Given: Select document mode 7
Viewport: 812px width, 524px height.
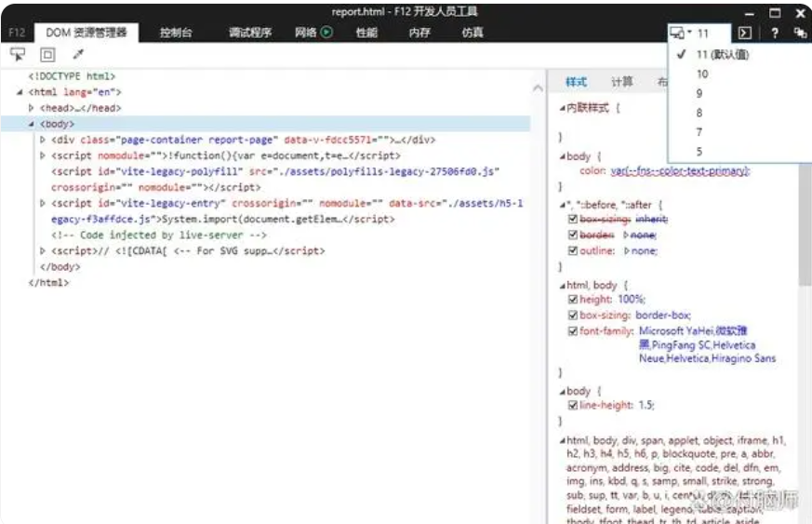Looking at the screenshot, I should pos(699,132).
